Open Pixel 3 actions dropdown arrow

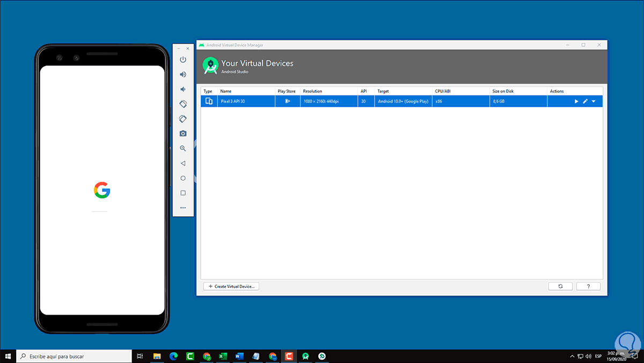click(594, 101)
